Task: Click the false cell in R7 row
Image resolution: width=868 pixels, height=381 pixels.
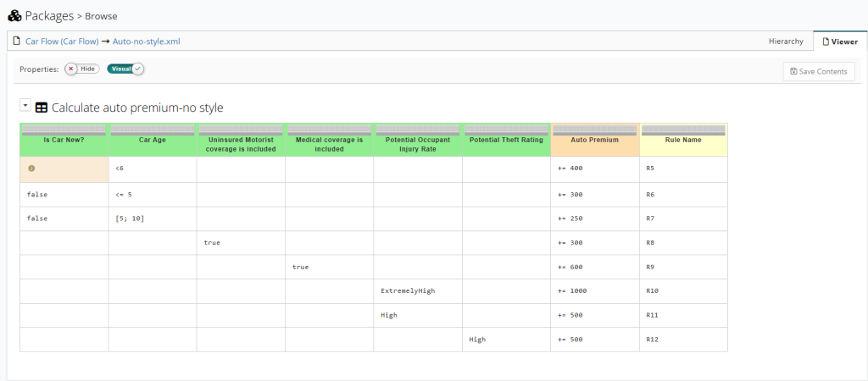Action: coord(64,219)
